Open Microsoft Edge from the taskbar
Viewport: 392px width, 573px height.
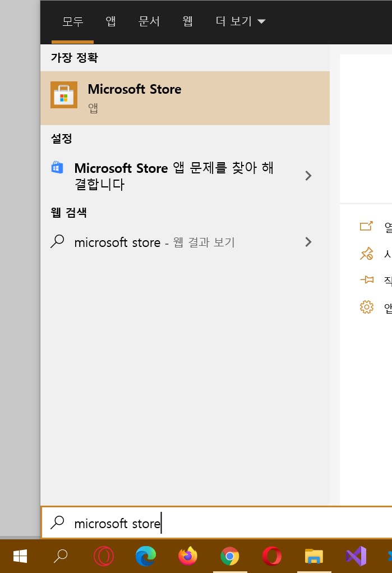point(145,556)
